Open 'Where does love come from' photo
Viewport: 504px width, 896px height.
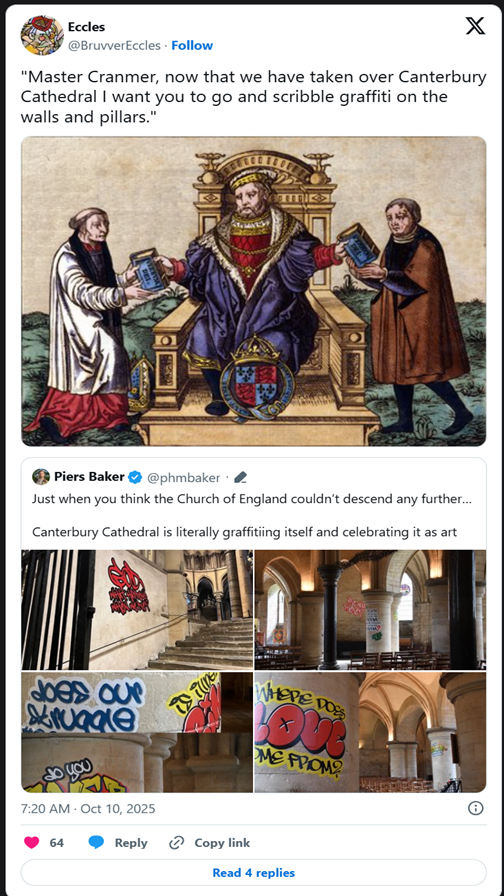coord(370,732)
